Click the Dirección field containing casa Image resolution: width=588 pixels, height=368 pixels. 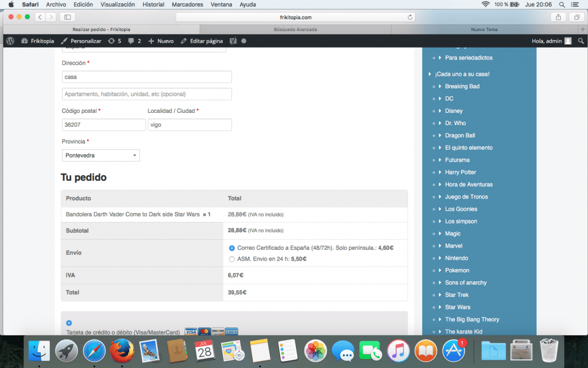[x=146, y=77]
